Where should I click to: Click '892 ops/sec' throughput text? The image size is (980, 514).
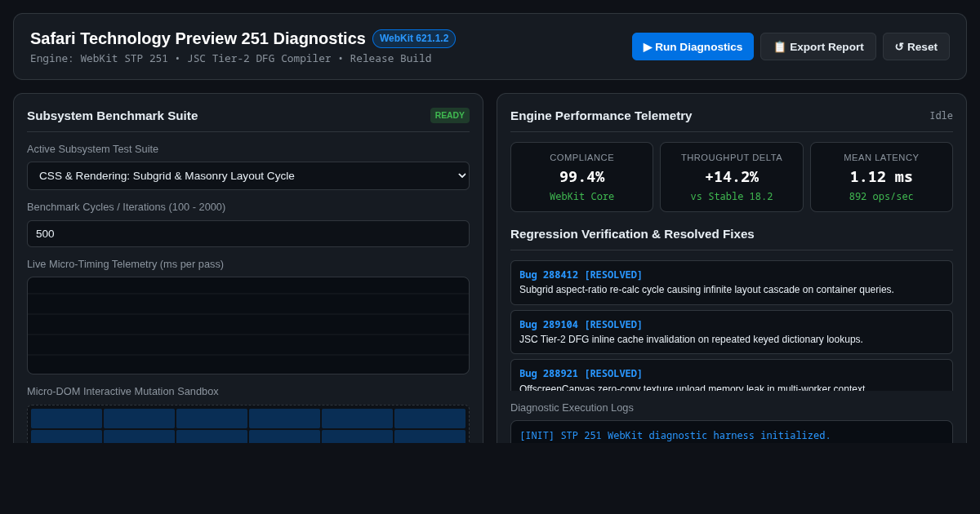tap(881, 197)
